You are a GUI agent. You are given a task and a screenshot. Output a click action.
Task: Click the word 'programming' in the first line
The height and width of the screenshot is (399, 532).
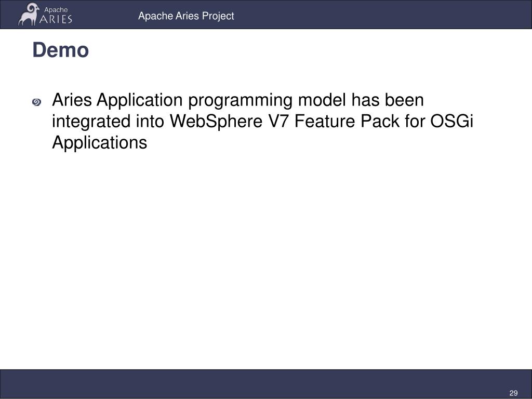[240, 100]
